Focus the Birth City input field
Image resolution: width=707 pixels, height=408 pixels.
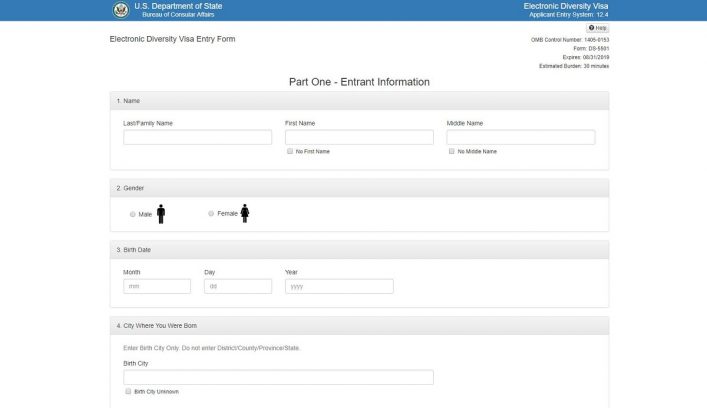click(x=278, y=377)
